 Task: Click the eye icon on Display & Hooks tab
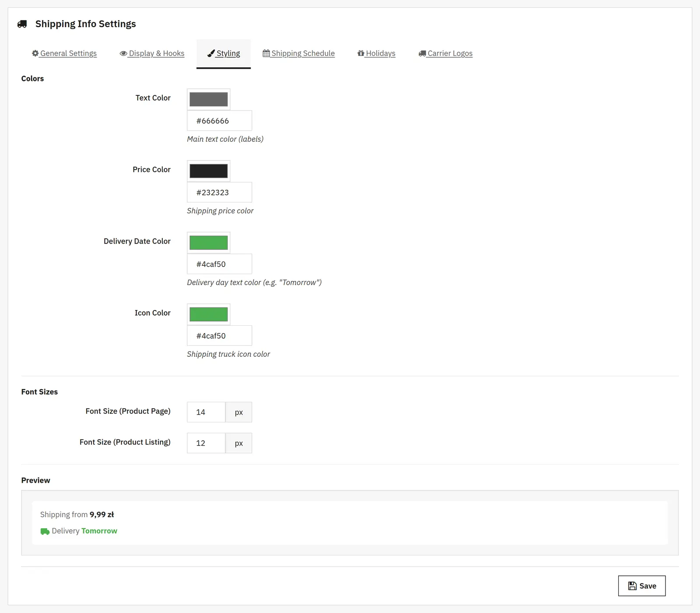[x=123, y=53]
